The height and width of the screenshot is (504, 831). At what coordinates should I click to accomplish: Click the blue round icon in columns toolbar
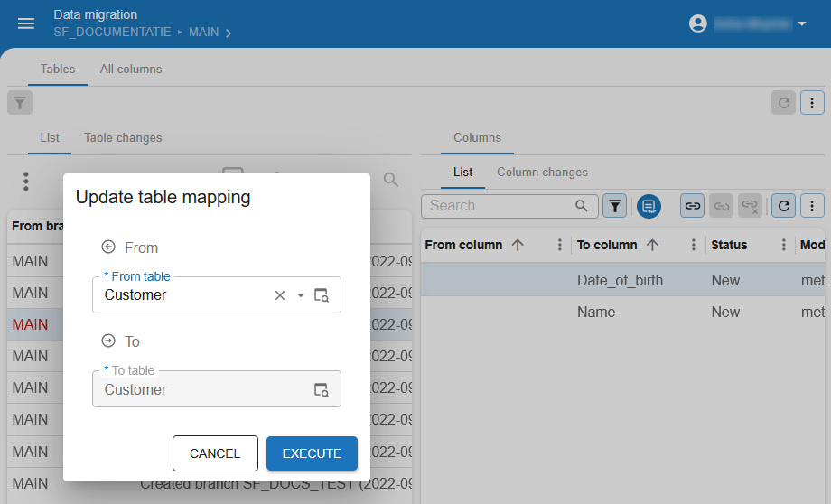point(649,206)
